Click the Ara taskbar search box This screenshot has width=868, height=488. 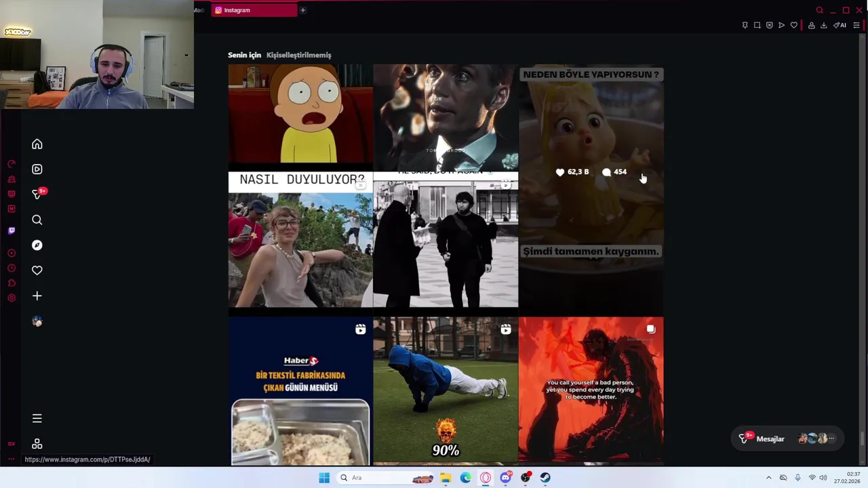[x=384, y=478]
